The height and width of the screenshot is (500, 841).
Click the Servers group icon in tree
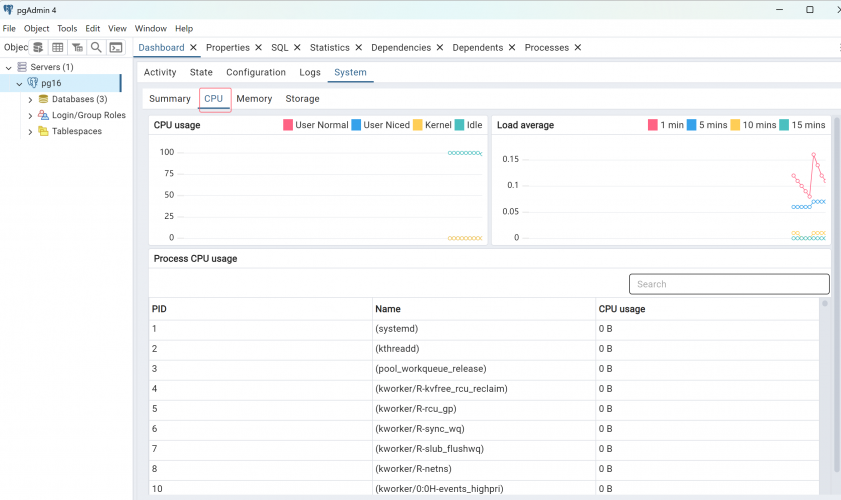(22, 67)
